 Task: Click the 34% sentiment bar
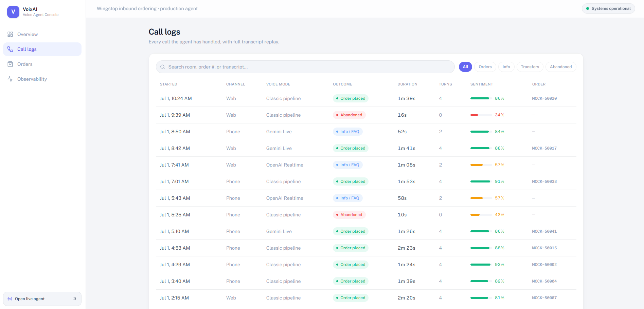481,115
